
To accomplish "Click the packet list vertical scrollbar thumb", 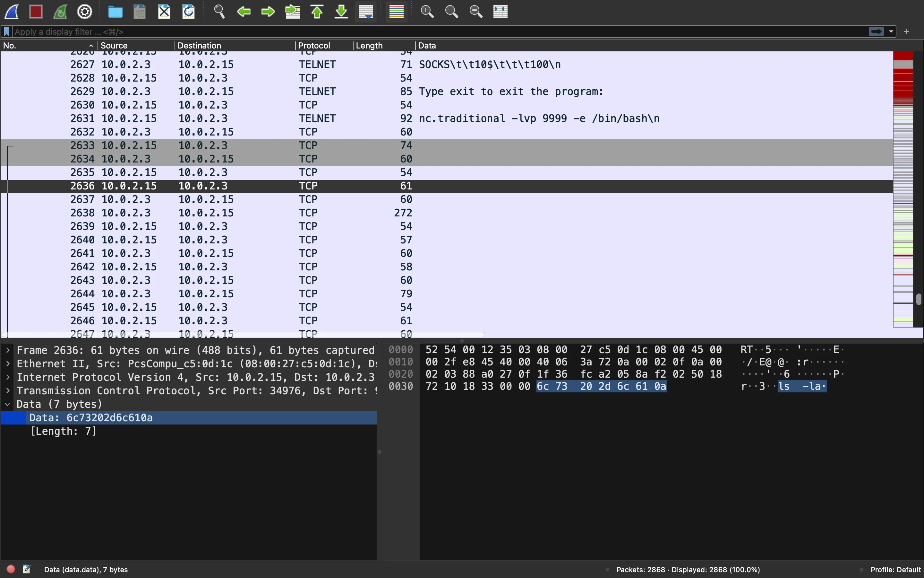I will click(x=919, y=299).
